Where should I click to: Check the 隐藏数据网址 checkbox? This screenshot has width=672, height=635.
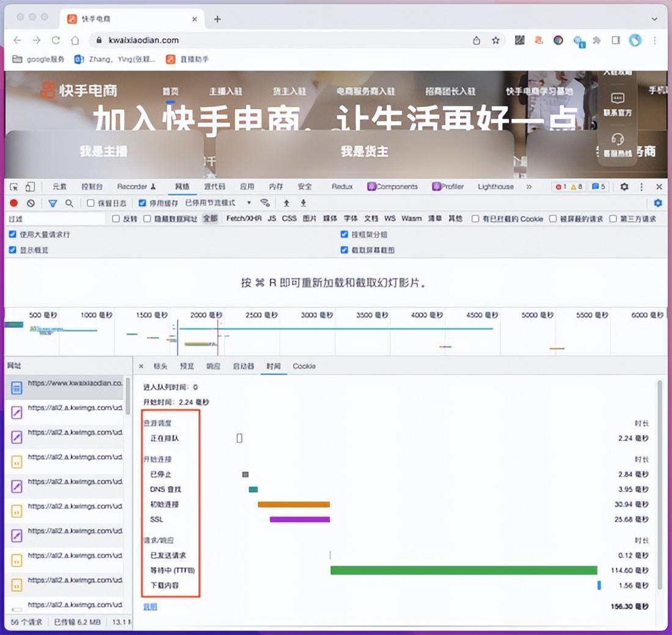[x=147, y=219]
